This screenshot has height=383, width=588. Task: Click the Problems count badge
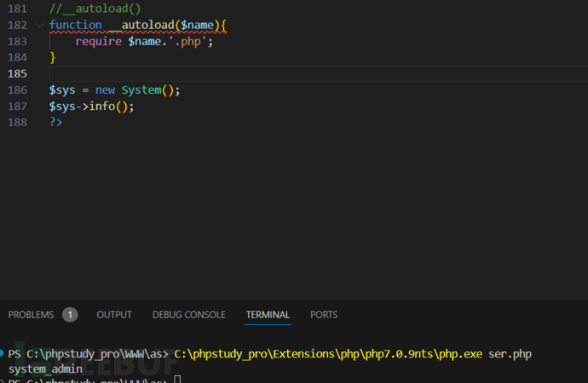pyautogui.click(x=70, y=315)
